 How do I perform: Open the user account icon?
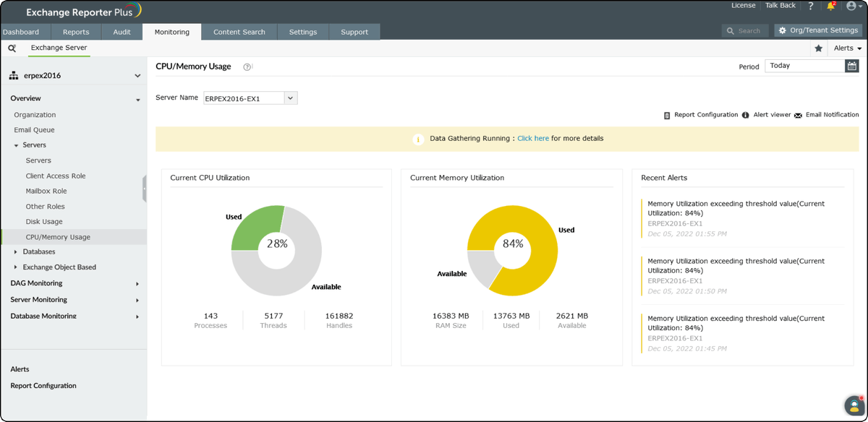(850, 6)
